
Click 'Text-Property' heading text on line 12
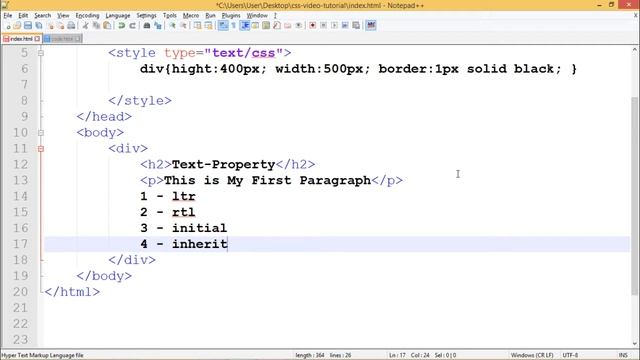pyautogui.click(x=223, y=164)
